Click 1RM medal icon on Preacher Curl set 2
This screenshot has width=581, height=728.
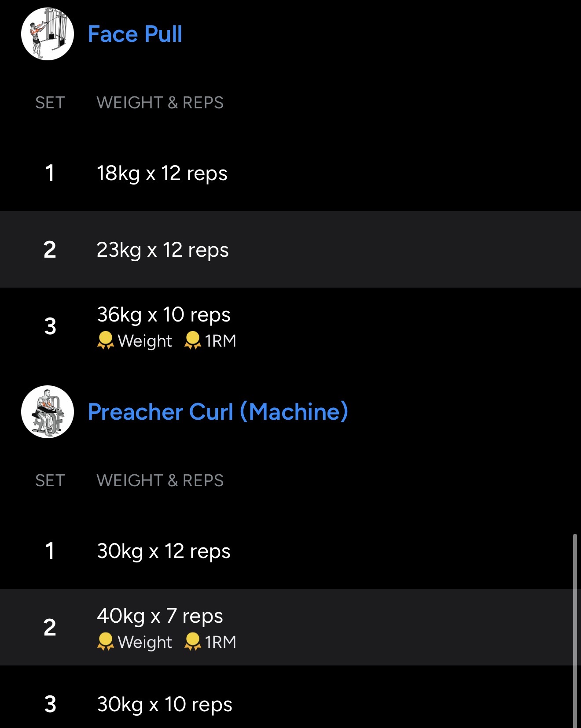pos(192,642)
